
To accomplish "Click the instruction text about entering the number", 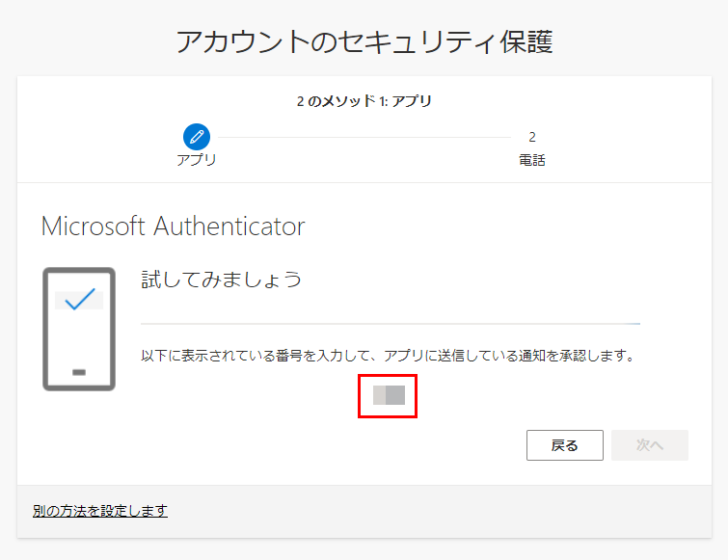I will (388, 356).
